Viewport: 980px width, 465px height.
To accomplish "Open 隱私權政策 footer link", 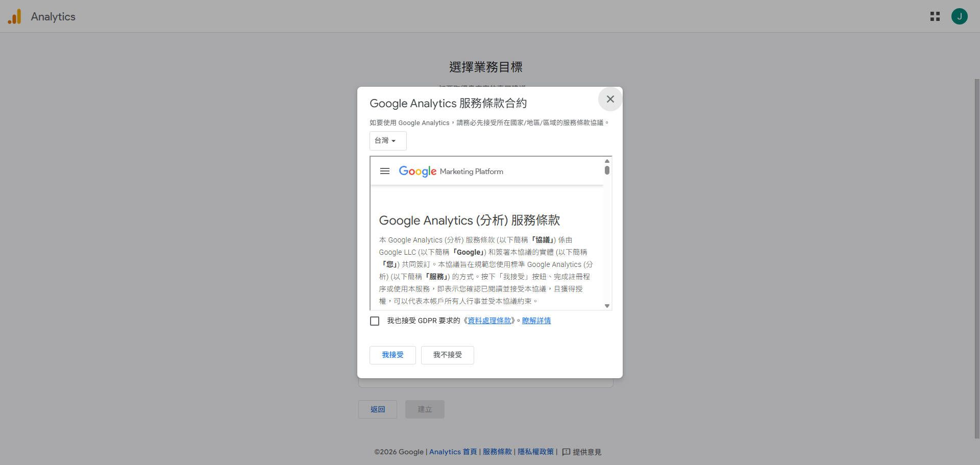I will [x=535, y=452].
